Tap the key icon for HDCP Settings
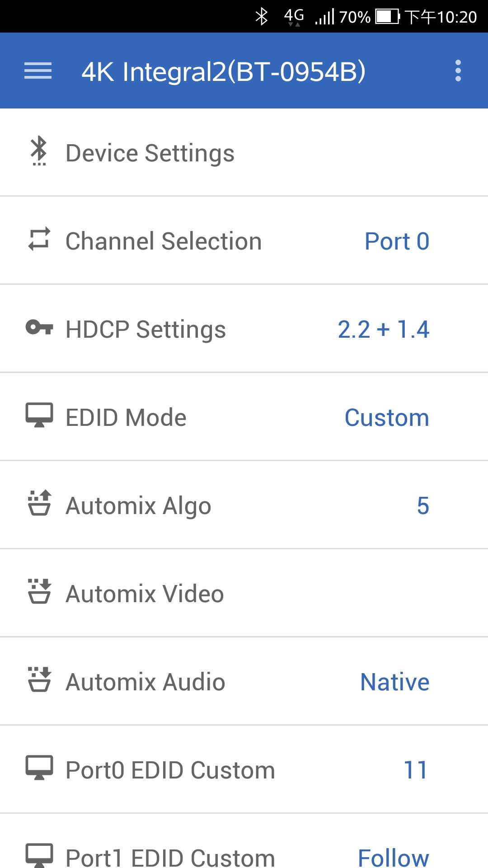The width and height of the screenshot is (488, 868). (39, 327)
